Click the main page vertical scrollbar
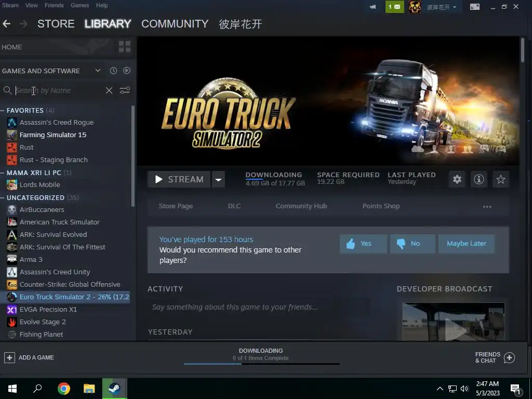This screenshot has width=532, height=399. tap(523, 50)
